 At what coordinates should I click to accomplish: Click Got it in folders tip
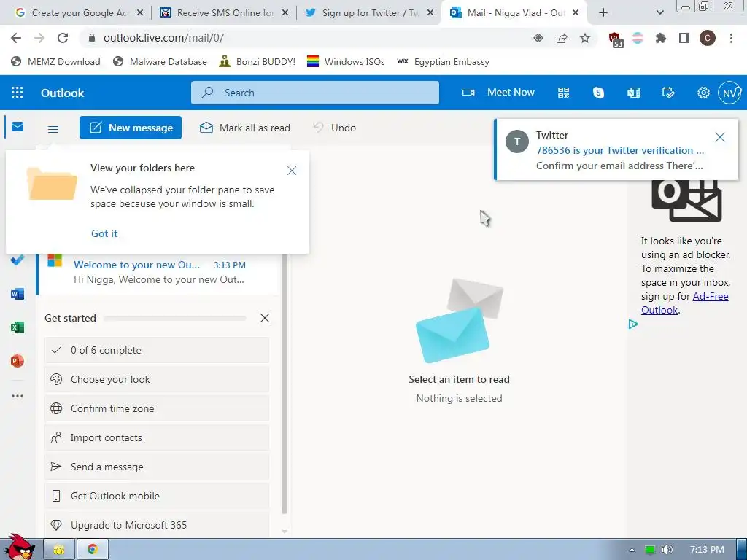click(104, 233)
